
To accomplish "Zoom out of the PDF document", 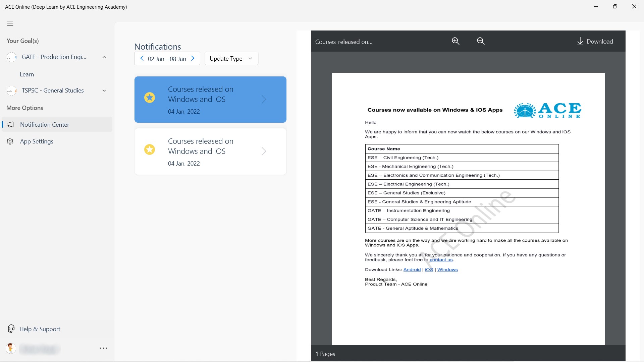I will (481, 41).
